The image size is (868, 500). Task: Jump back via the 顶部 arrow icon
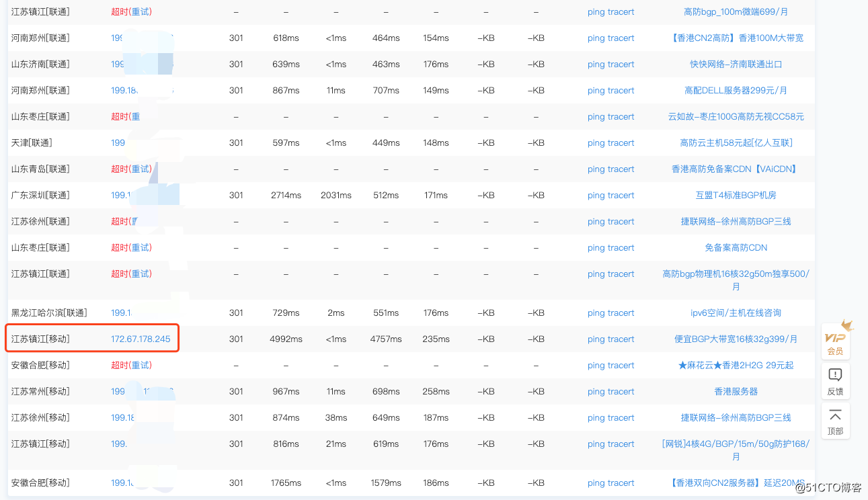click(x=836, y=421)
